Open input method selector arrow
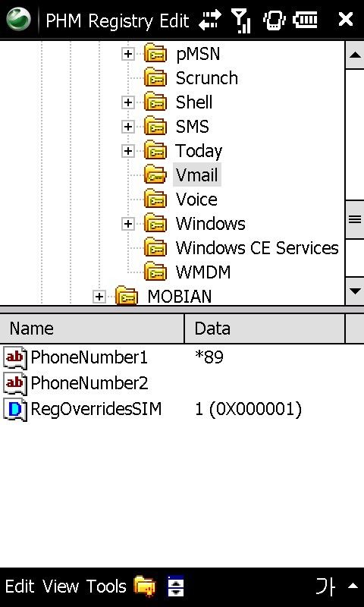This screenshot has width=364, height=607. click(x=353, y=586)
